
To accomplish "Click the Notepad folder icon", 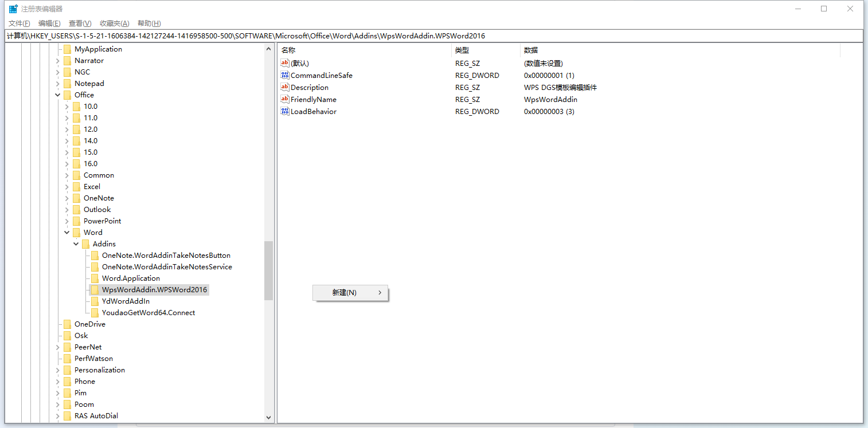I will pyautogui.click(x=68, y=84).
